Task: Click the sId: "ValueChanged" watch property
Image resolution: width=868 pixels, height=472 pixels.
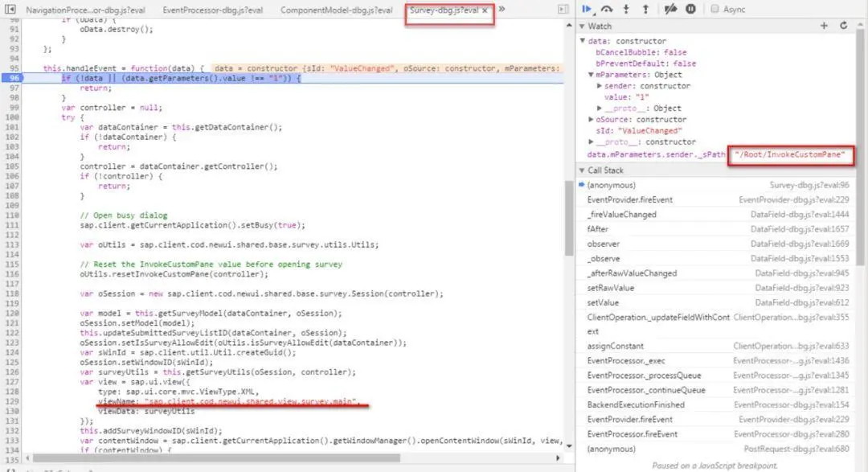Action: click(x=639, y=131)
